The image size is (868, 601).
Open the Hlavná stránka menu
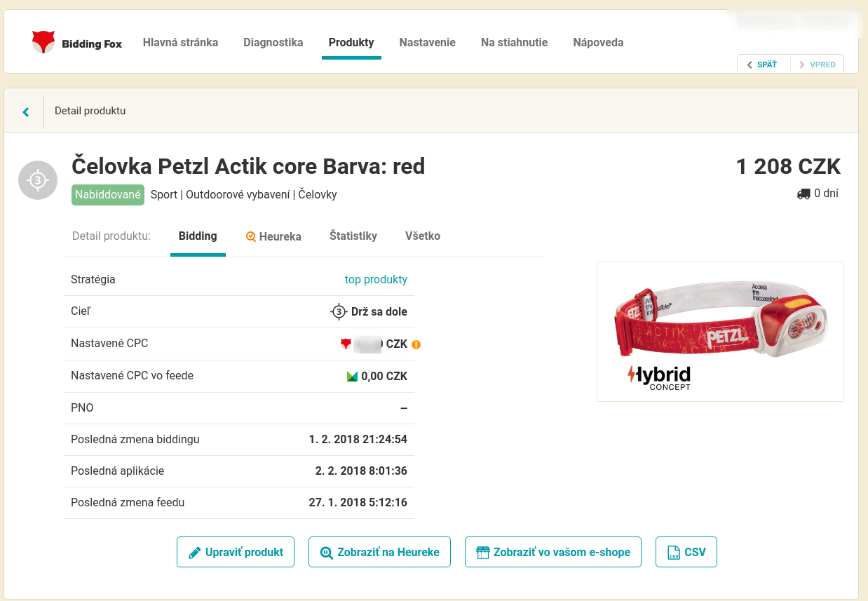pyautogui.click(x=180, y=42)
